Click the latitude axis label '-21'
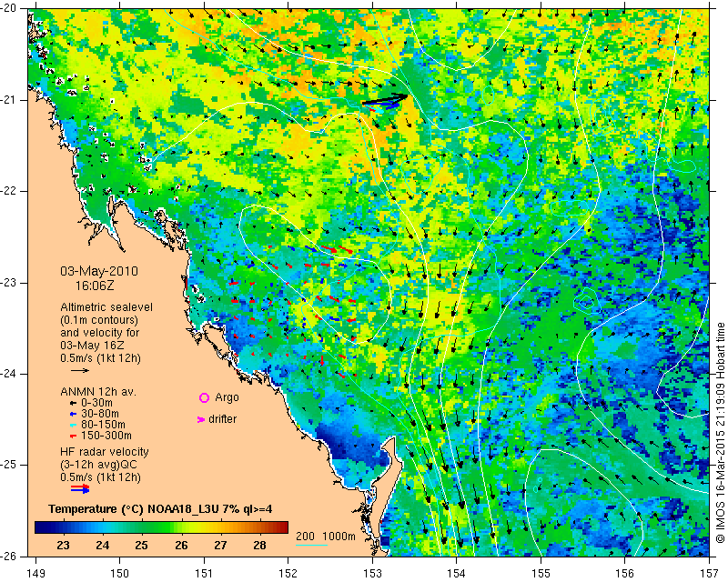 pos(9,100)
